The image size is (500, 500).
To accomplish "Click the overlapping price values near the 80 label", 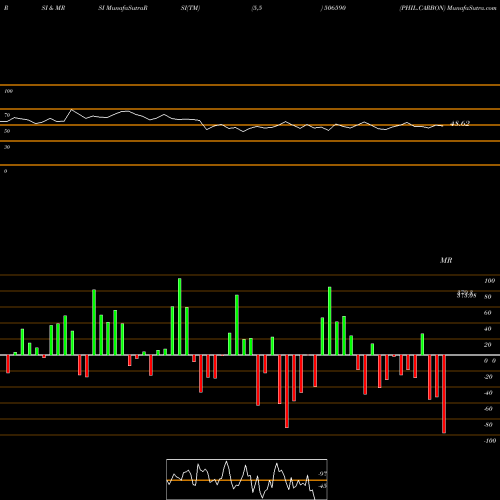I will tap(466, 294).
